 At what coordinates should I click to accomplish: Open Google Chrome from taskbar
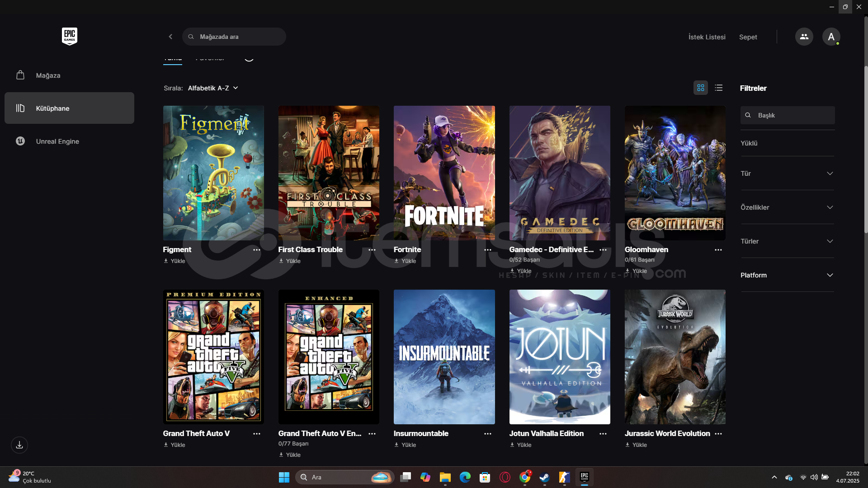point(525,477)
